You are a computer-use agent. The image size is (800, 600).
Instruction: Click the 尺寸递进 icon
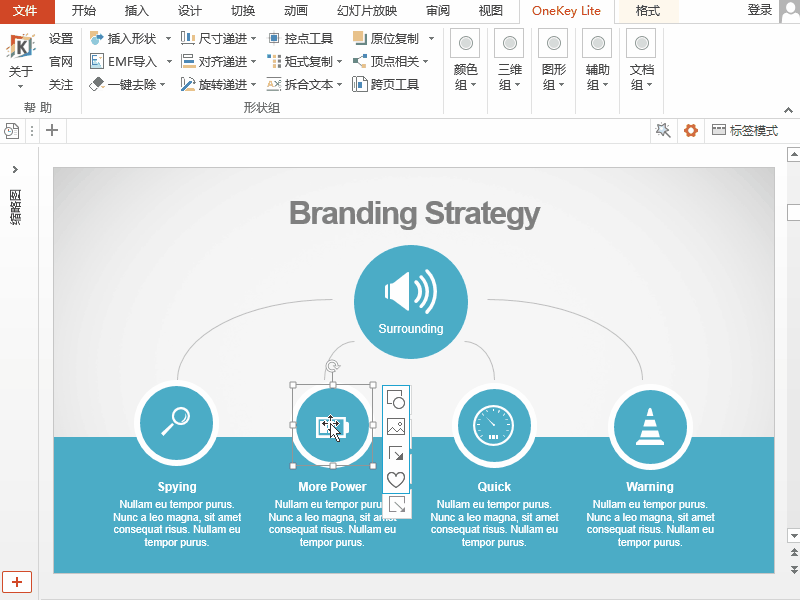tap(188, 38)
